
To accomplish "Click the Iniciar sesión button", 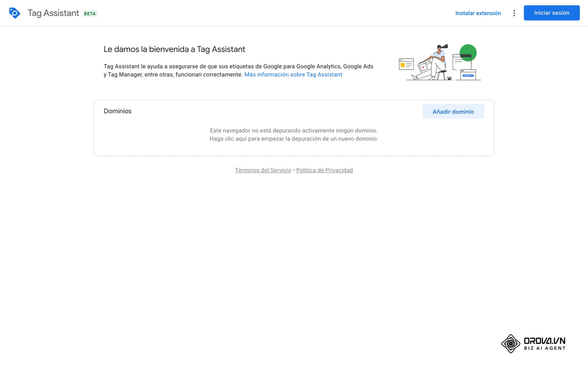I will (x=552, y=13).
